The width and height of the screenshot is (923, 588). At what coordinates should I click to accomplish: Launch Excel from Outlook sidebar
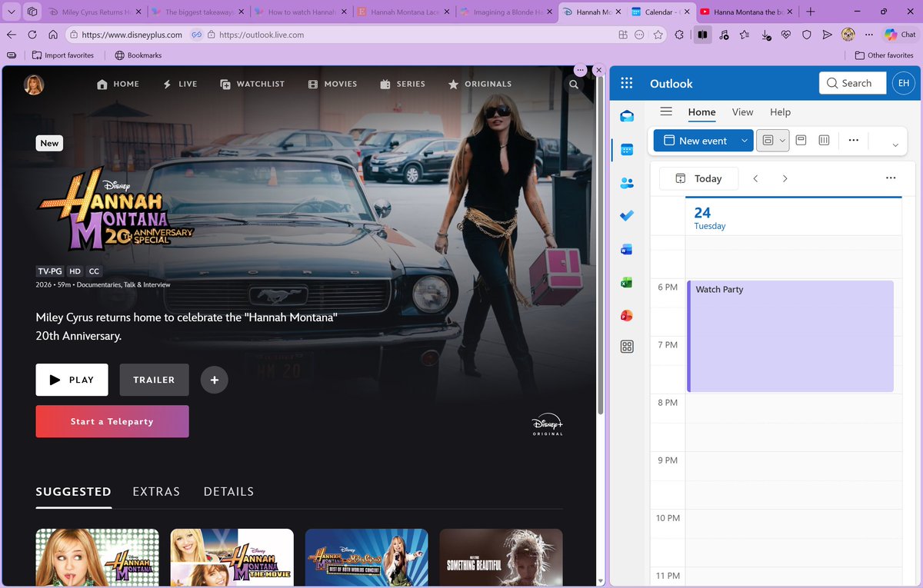click(627, 282)
